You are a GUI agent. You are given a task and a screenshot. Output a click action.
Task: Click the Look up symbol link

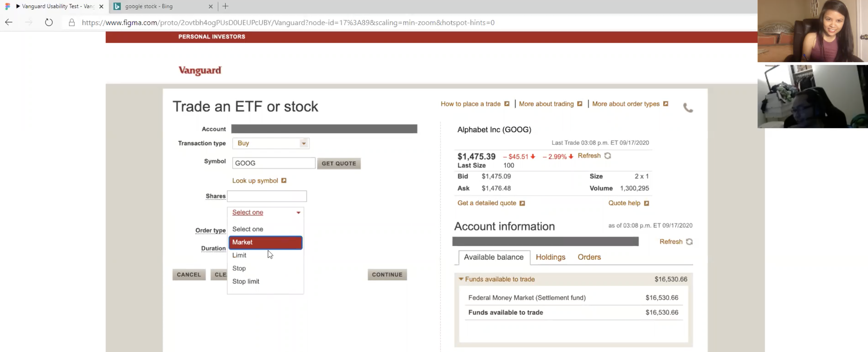pos(255,180)
